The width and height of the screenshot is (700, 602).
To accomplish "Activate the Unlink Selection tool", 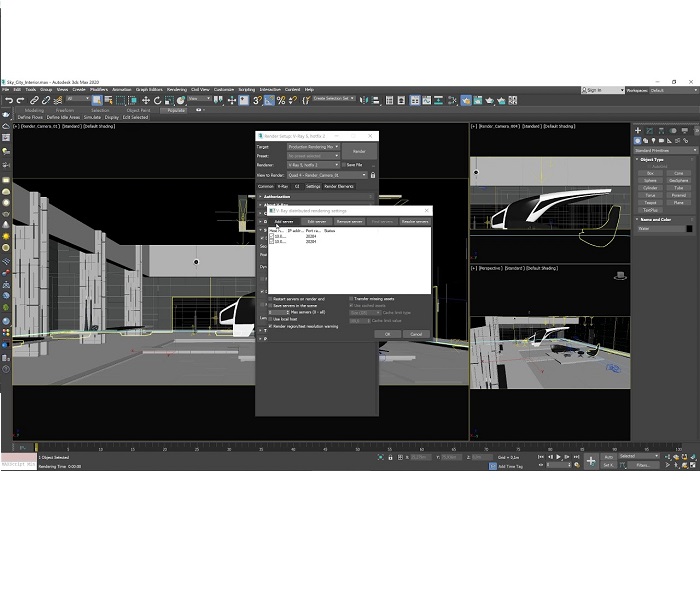I will [x=46, y=100].
